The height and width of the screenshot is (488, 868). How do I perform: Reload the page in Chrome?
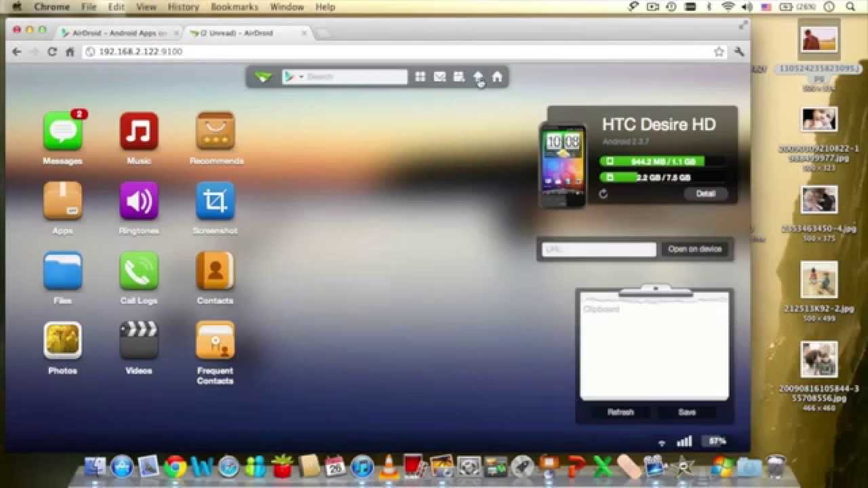(52, 52)
